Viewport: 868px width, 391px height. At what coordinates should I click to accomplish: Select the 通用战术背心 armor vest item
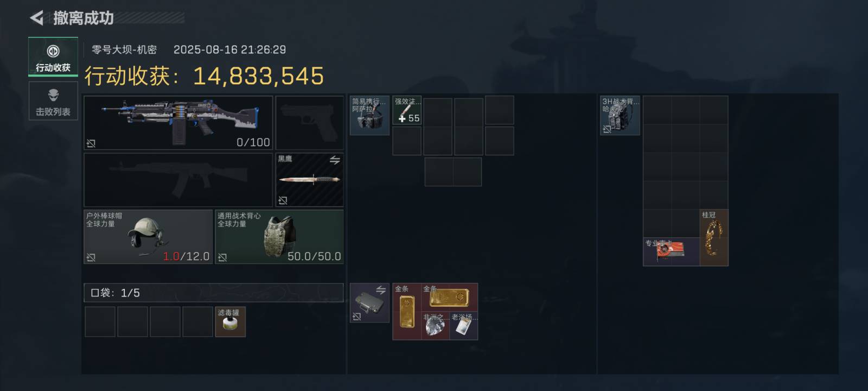click(279, 237)
